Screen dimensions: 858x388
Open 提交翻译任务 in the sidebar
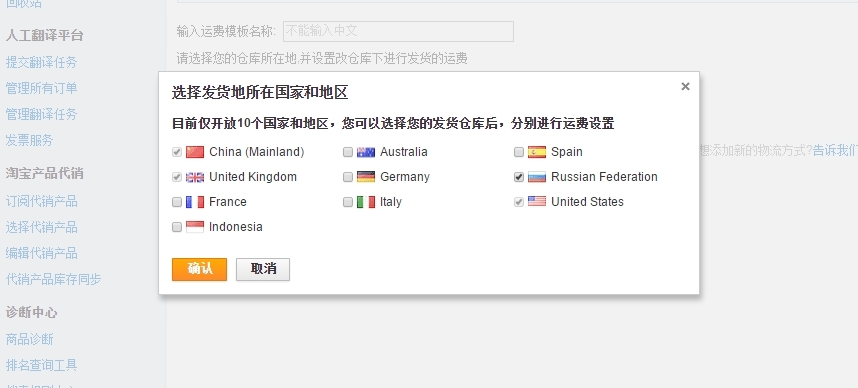(x=42, y=62)
